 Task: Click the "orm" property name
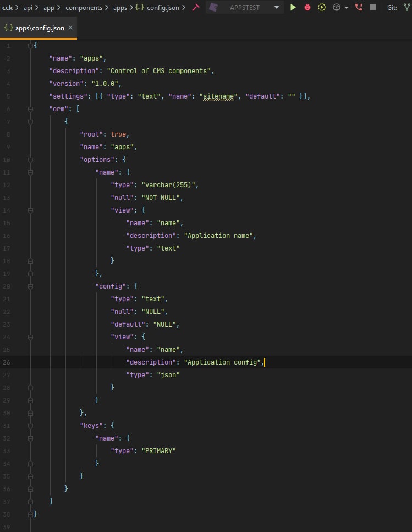tap(59, 109)
